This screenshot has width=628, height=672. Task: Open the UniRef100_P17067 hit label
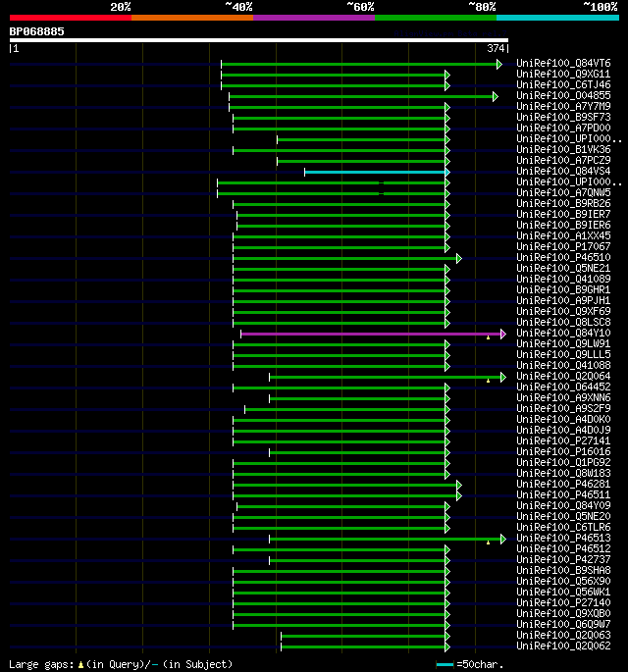pos(563,247)
